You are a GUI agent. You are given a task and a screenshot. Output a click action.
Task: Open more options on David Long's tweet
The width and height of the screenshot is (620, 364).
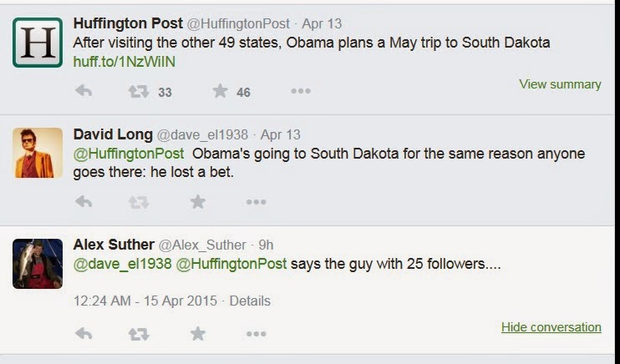(256, 201)
